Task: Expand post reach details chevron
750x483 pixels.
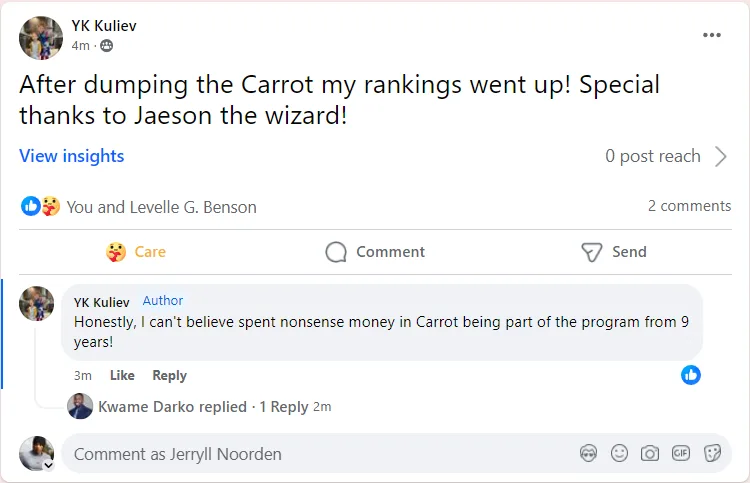Action: tap(721, 156)
